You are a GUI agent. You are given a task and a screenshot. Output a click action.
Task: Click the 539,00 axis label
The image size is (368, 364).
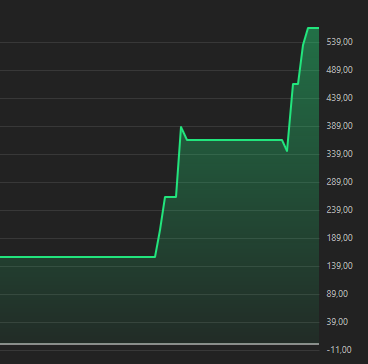pos(340,42)
